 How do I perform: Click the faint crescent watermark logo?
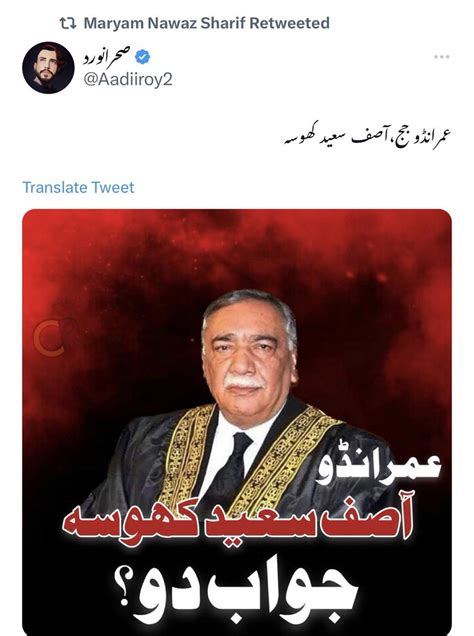49,337
